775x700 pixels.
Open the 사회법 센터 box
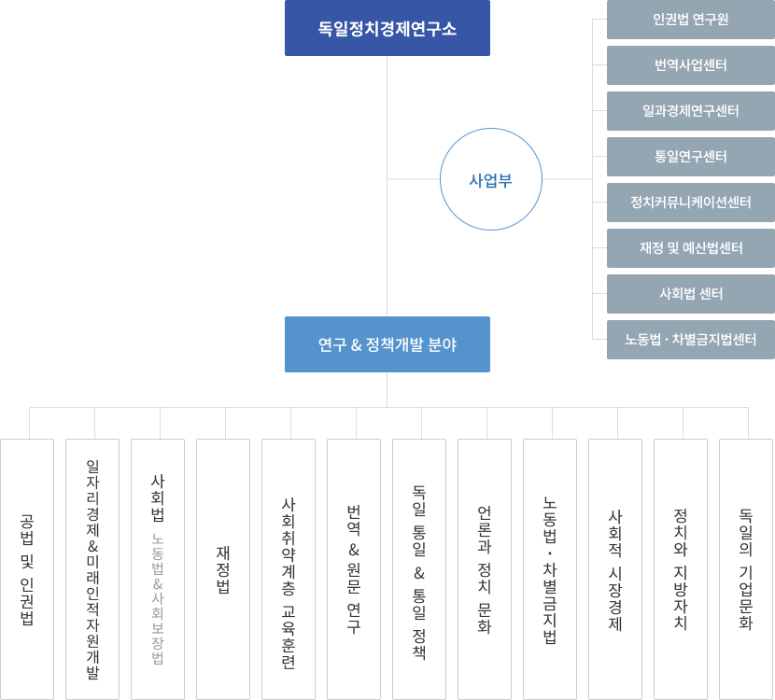(690, 294)
